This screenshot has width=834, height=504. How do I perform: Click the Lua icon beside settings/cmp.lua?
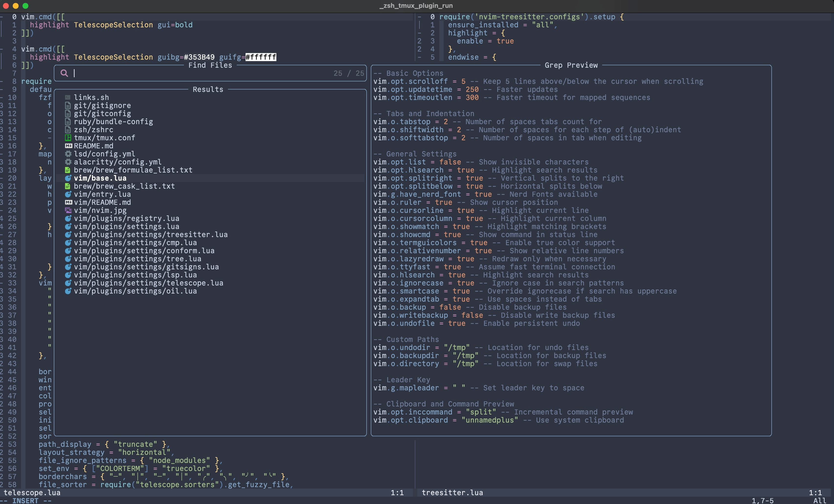pyautogui.click(x=68, y=243)
